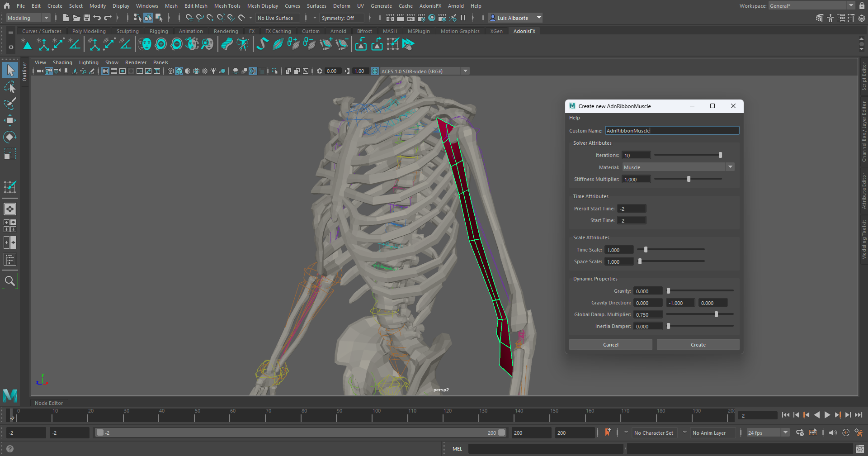Toggle the audio mute speaker icon
The image size is (868, 456).
(833, 432)
